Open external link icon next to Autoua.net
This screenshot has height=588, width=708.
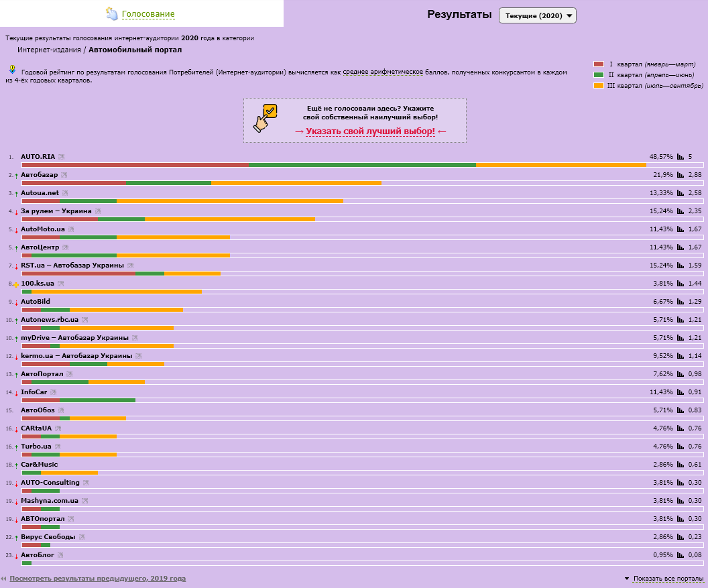pyautogui.click(x=65, y=193)
